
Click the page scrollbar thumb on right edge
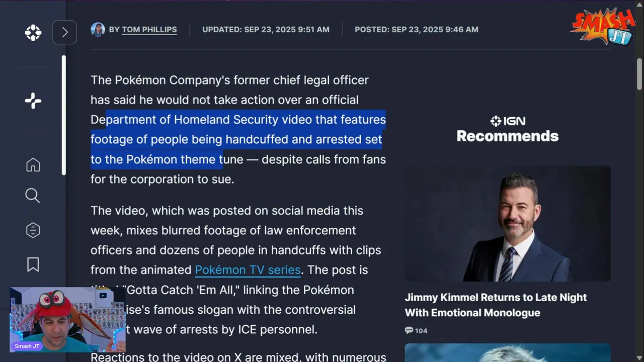pyautogui.click(x=639, y=74)
